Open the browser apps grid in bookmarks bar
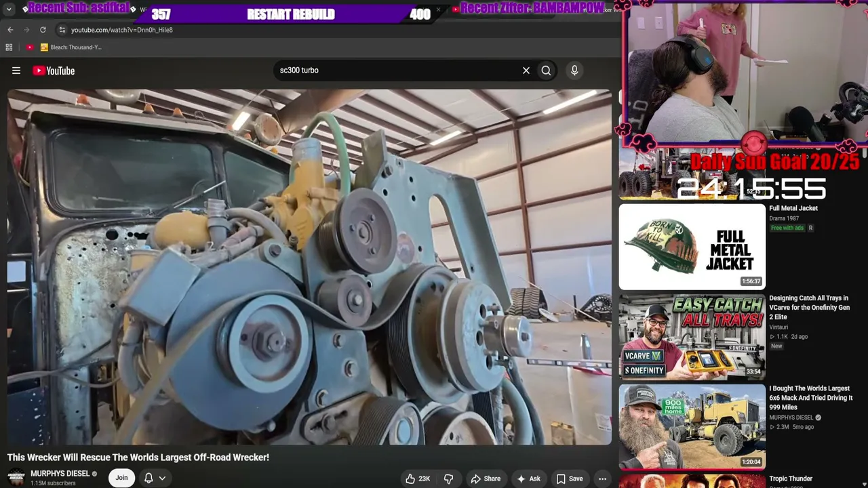Viewport: 868px width, 488px height. coord(9,47)
